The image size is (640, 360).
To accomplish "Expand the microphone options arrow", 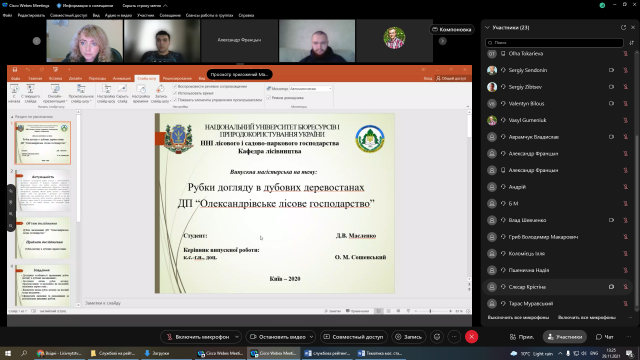I will 237,337.
